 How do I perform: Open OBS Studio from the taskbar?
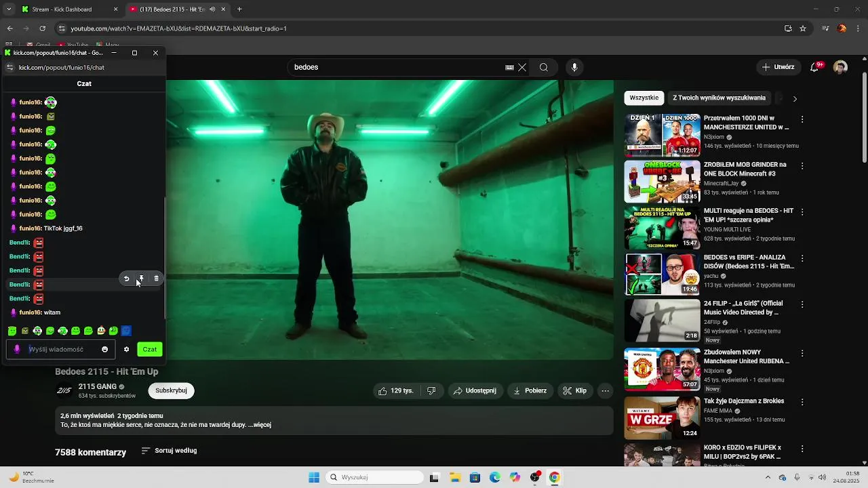pos(535,477)
